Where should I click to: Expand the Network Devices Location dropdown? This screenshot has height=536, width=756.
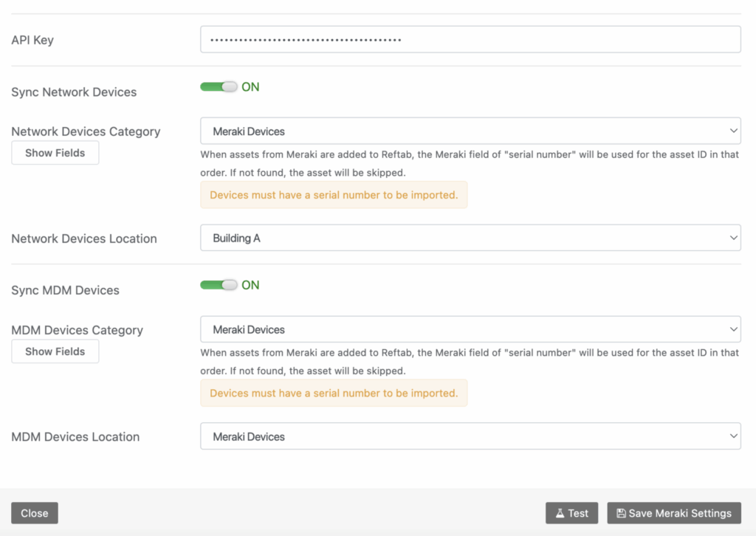[x=470, y=238]
